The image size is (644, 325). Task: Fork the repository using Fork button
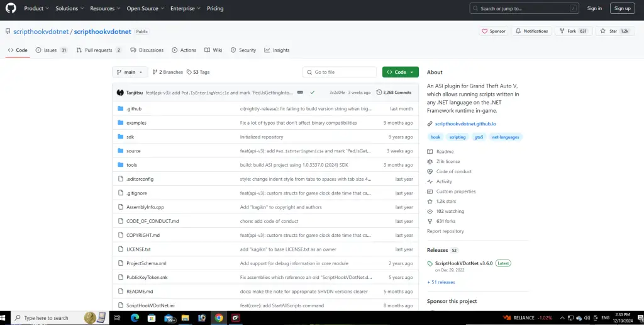(574, 31)
